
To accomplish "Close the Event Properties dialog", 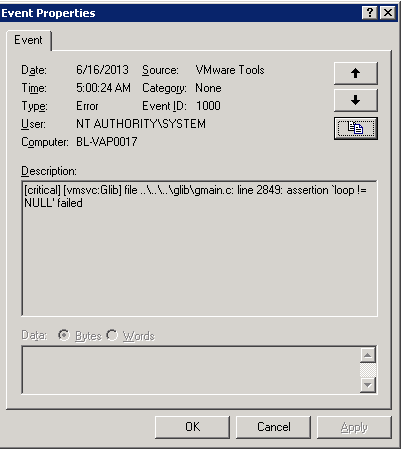I will pos(388,13).
